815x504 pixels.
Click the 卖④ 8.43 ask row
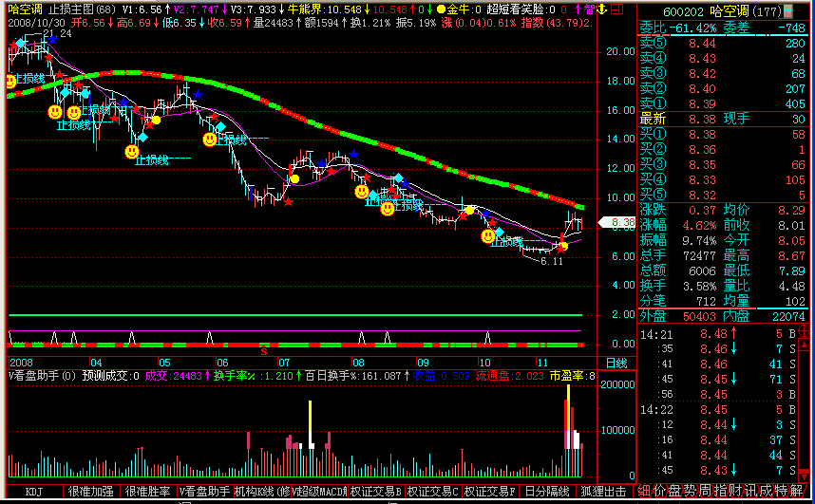[x=723, y=58]
